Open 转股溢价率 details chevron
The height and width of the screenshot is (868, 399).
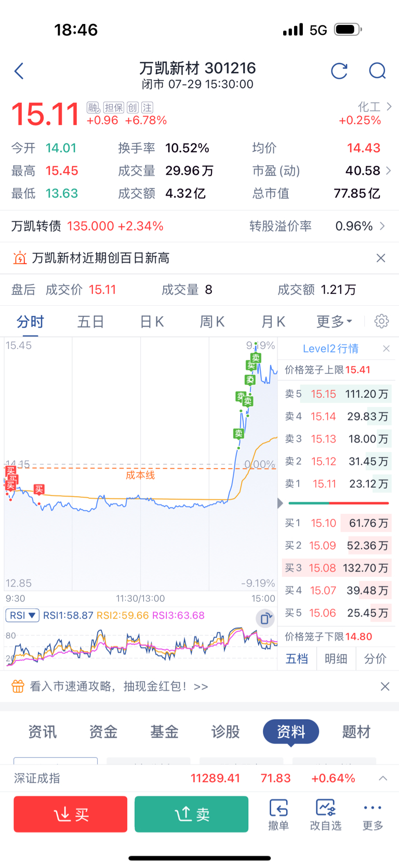click(x=383, y=226)
